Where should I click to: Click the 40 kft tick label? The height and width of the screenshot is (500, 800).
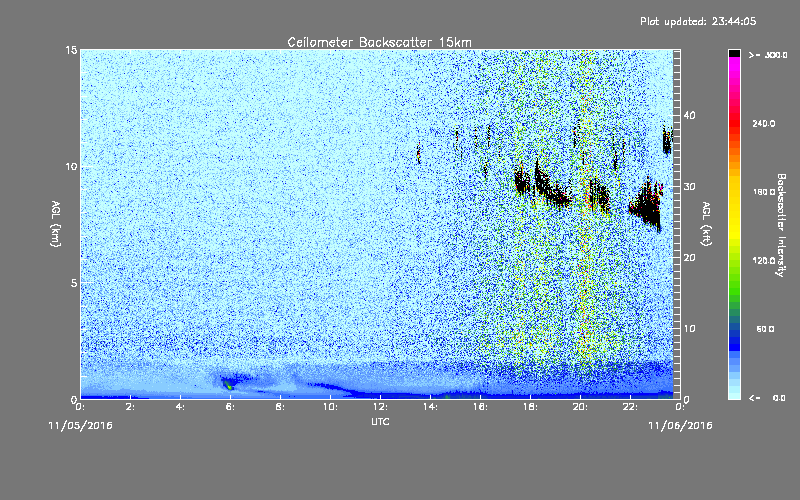[x=689, y=115]
